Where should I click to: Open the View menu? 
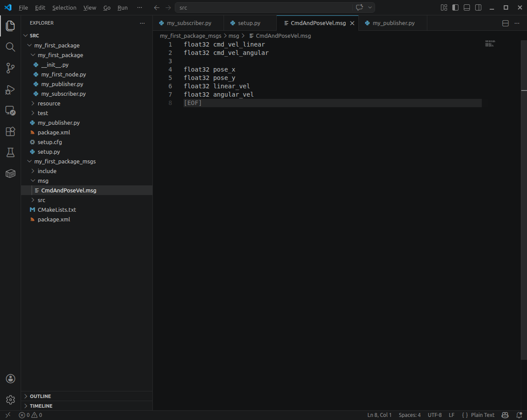90,7
